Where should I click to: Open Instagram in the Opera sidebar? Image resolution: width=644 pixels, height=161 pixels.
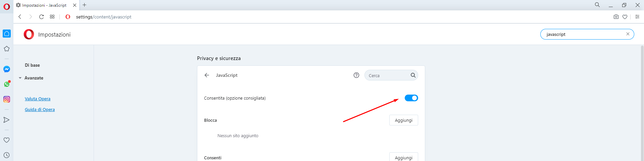[7, 99]
